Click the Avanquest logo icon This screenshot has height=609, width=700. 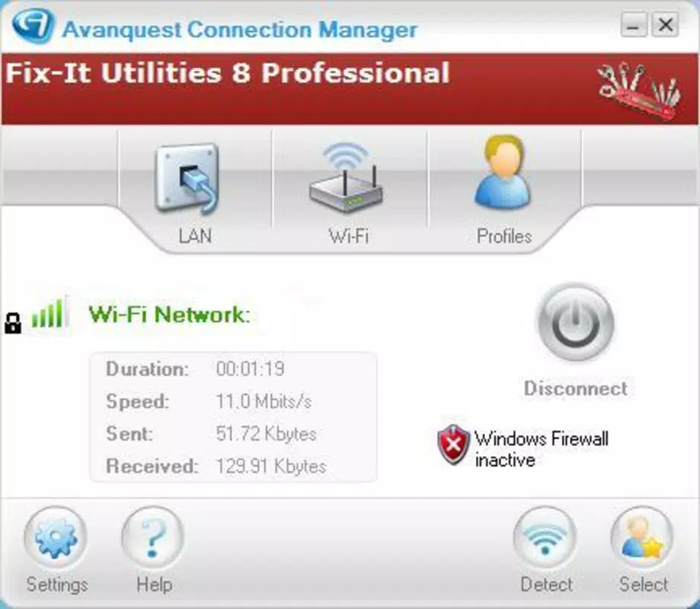pyautogui.click(x=33, y=24)
